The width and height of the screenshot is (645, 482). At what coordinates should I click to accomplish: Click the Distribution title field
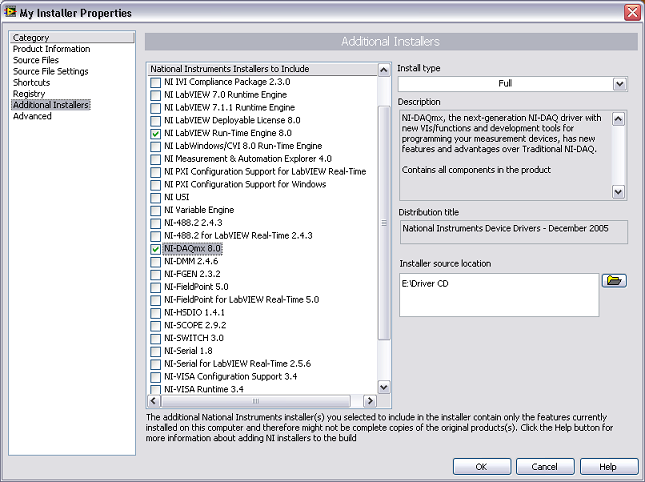(513, 232)
